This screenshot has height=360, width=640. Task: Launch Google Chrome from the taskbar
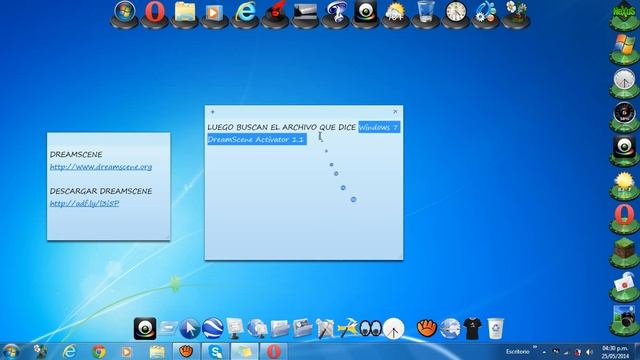[x=98, y=351]
